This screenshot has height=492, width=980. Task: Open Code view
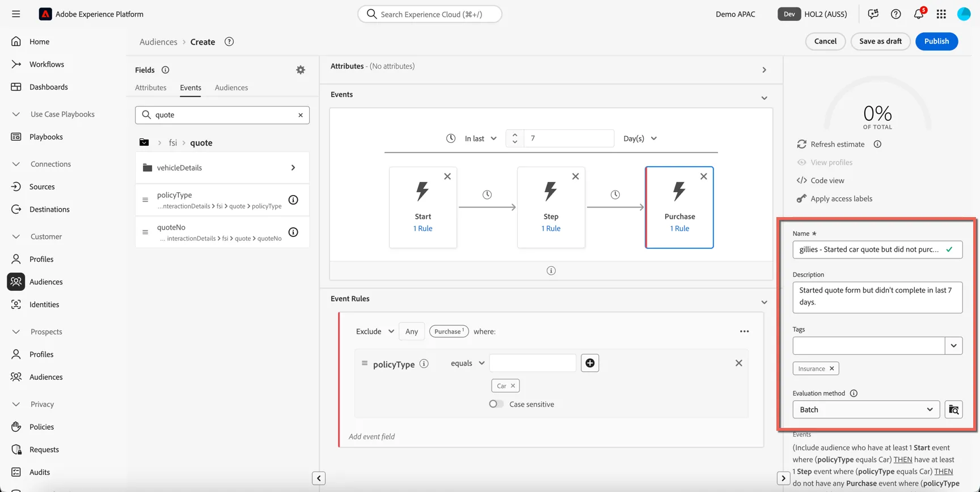[820, 180]
